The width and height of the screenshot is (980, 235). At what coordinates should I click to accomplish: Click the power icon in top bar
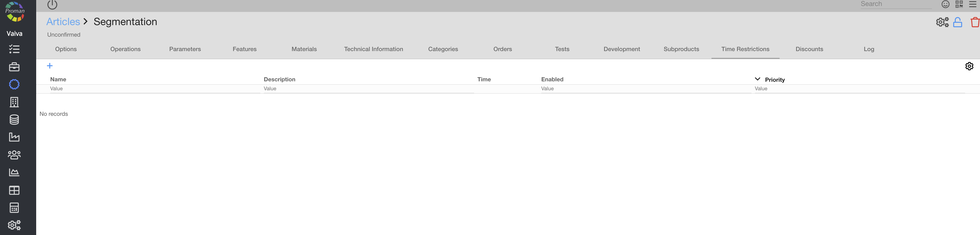[52, 4]
